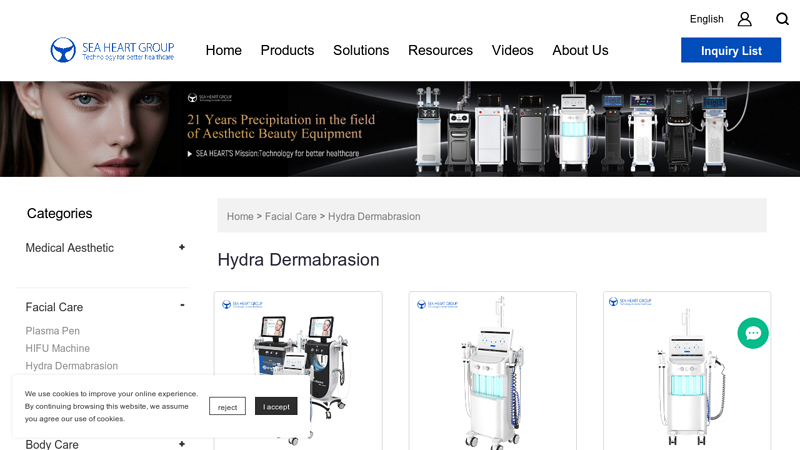Open the English language selector
Screen dimensions: 800x450
click(706, 19)
